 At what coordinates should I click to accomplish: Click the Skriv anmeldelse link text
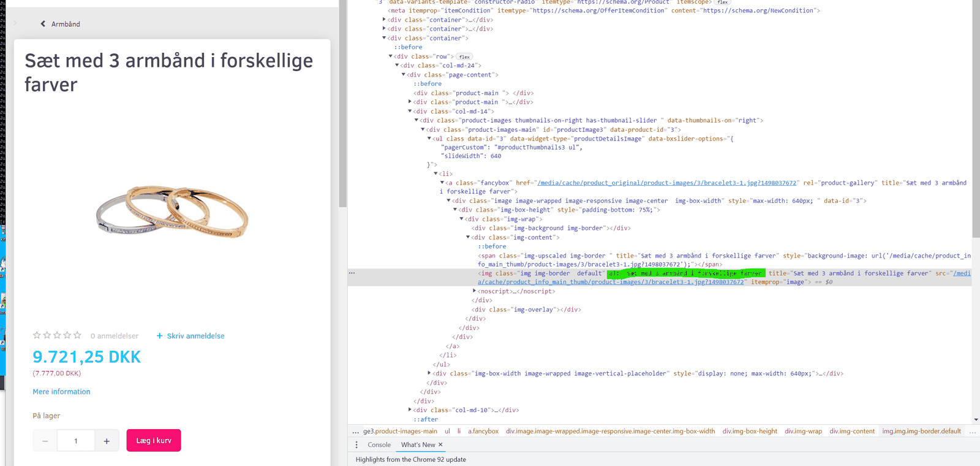(x=196, y=336)
